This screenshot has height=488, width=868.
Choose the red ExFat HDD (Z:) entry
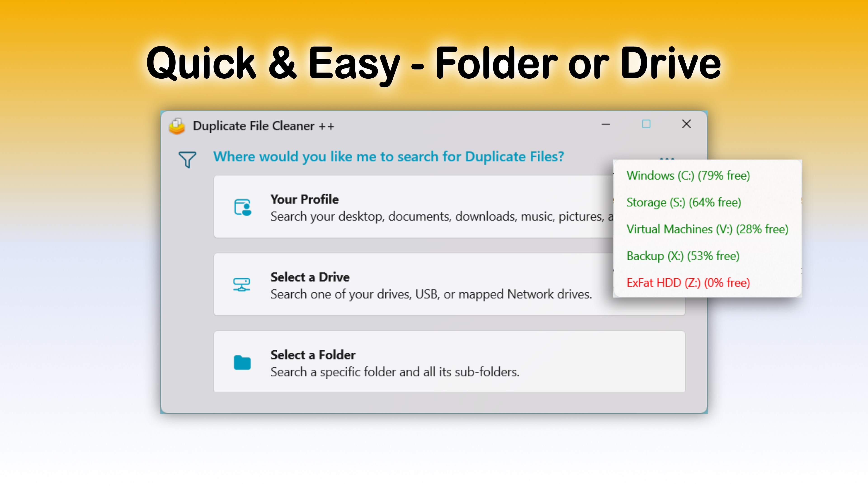point(688,283)
